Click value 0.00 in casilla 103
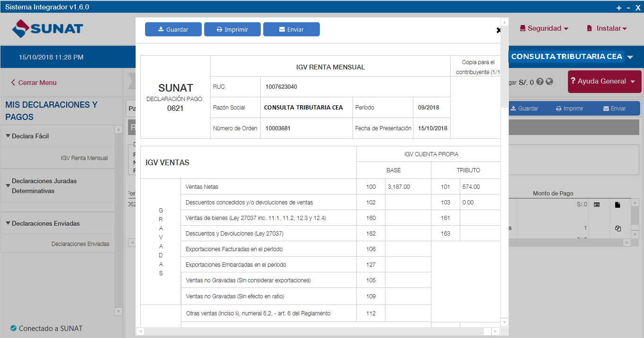Image resolution: width=644 pixels, height=338 pixels. click(x=468, y=202)
